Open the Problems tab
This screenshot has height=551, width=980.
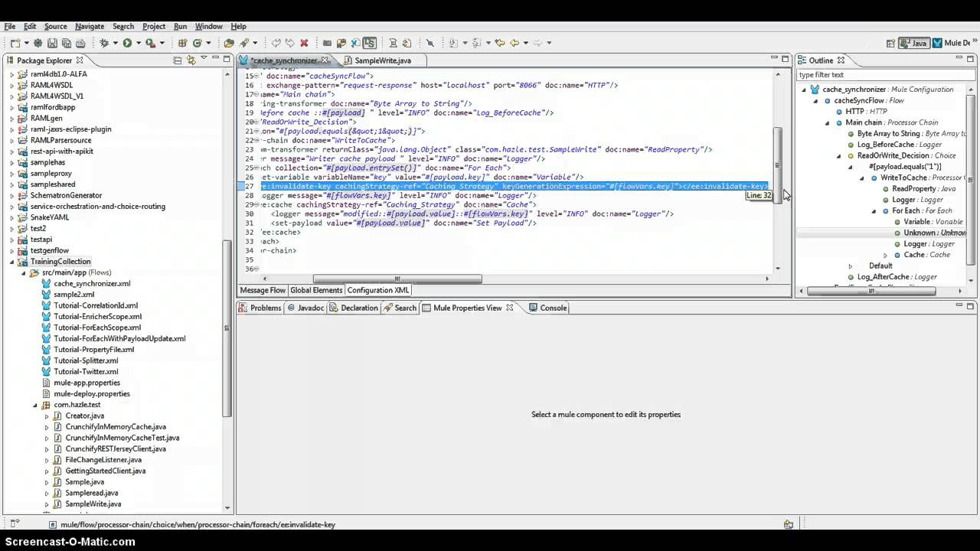(x=260, y=308)
